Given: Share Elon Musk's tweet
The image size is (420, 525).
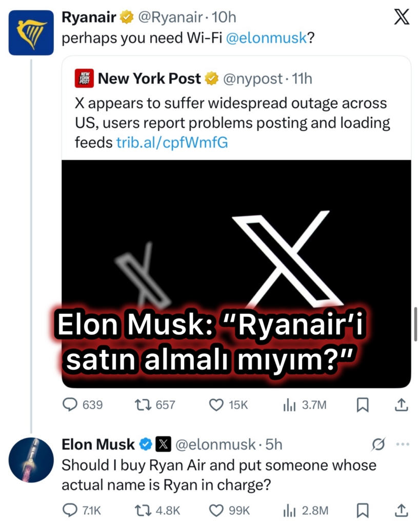Looking at the screenshot, I should [x=402, y=510].
